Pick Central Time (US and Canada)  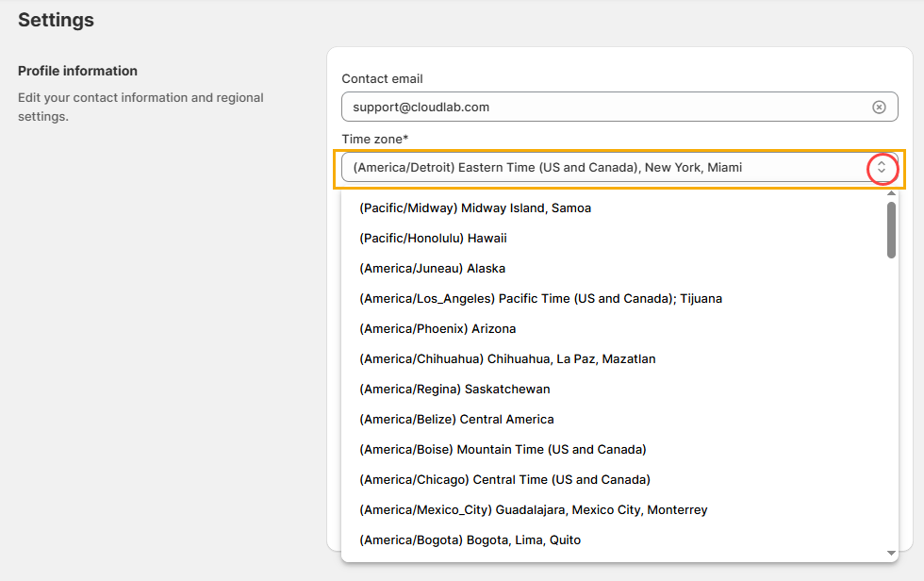[x=504, y=480]
